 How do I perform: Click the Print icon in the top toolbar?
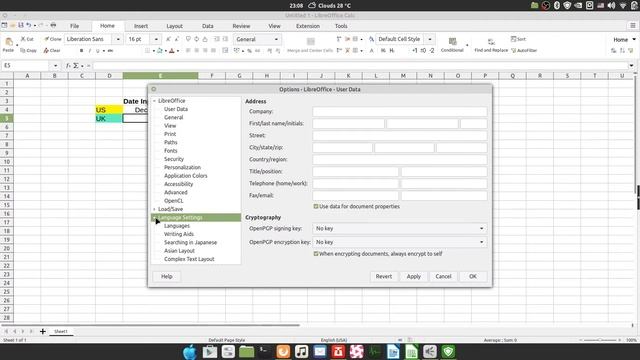pos(53,25)
